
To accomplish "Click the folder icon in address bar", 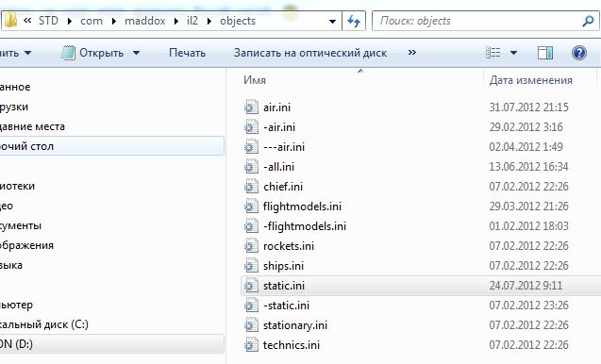I will pyautogui.click(x=10, y=21).
